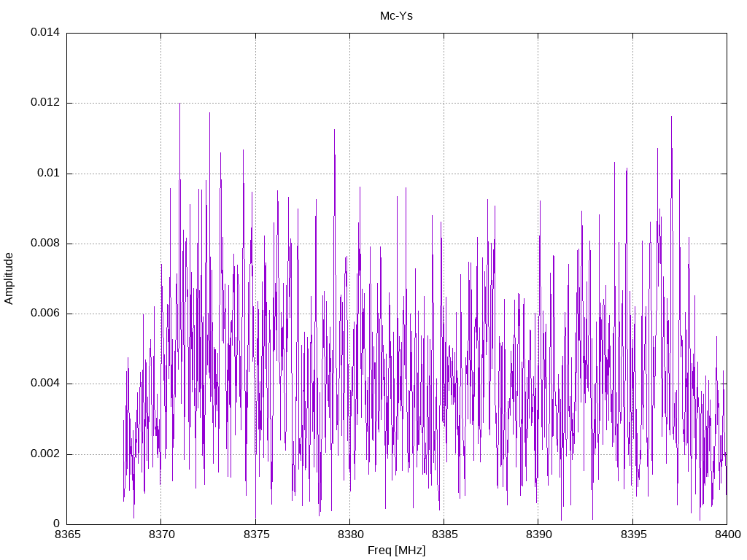Click the 0.012 y-axis tick label
This screenshot has height=560, width=747.
coord(45,102)
